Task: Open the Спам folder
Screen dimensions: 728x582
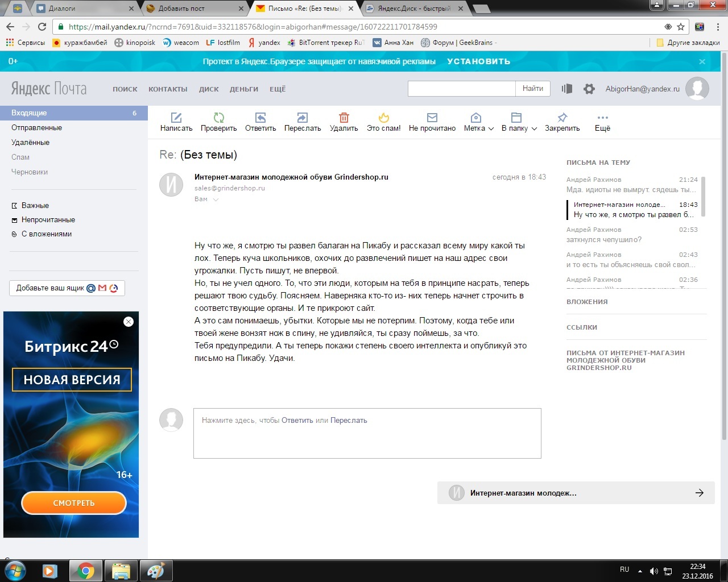Action: click(20, 157)
